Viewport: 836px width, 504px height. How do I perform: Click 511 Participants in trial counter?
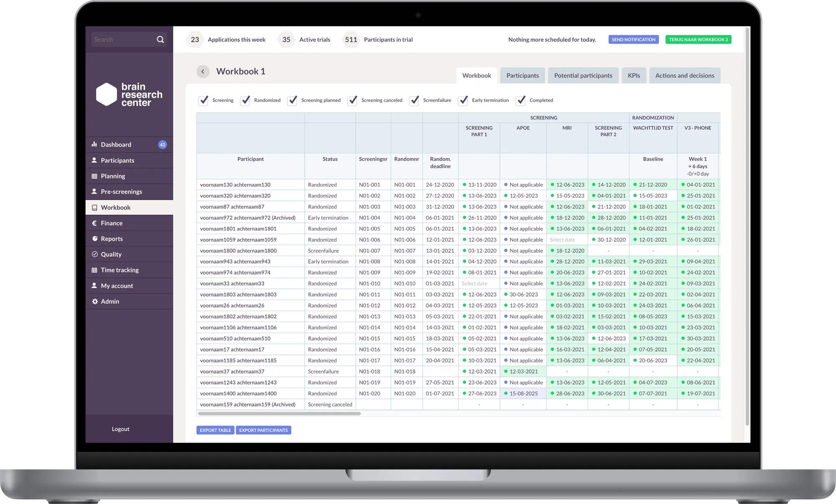378,40
